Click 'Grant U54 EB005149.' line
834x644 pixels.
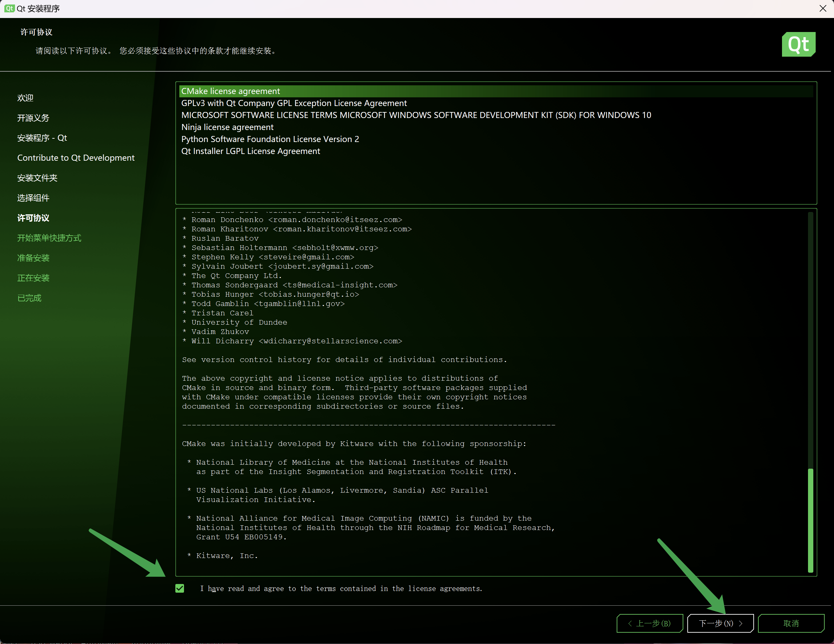pos(241,537)
